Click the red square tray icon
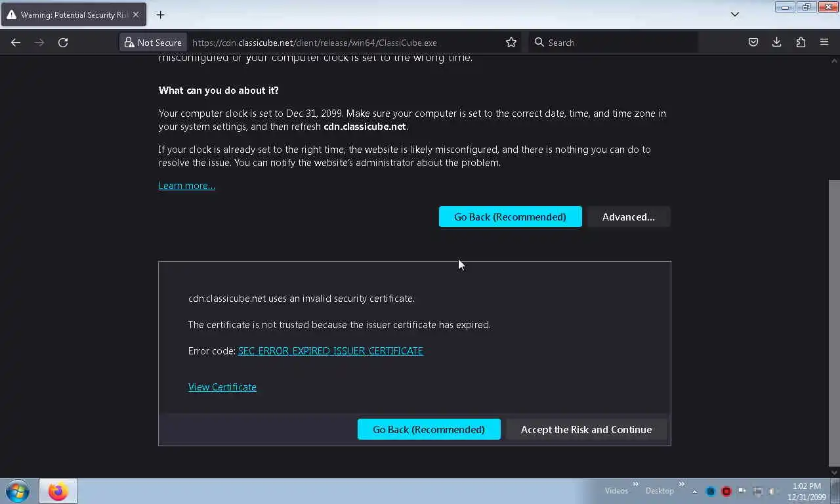 point(726,491)
